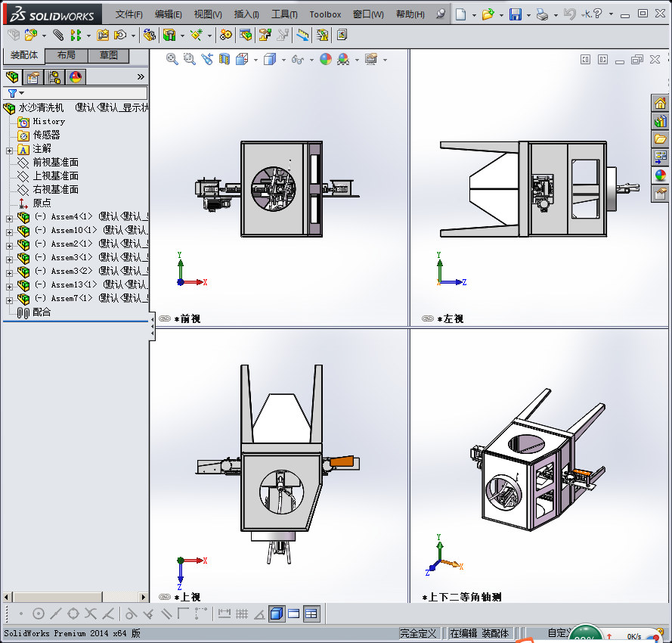Open the PropertyManager tab
The width and height of the screenshot is (672, 643).
point(33,77)
